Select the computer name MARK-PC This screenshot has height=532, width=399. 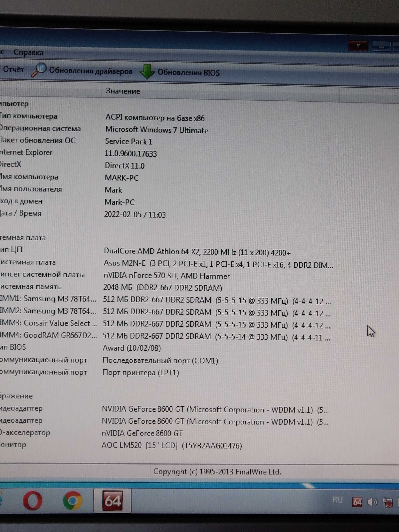(122, 178)
